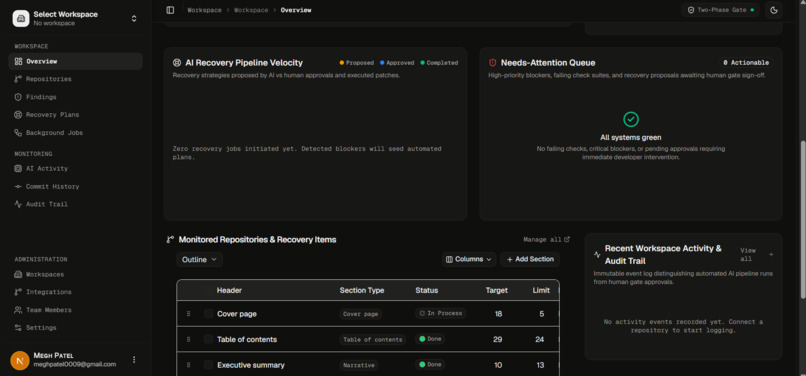Image resolution: width=806 pixels, height=376 pixels.
Task: Click limit value 24
Action: [540, 339]
